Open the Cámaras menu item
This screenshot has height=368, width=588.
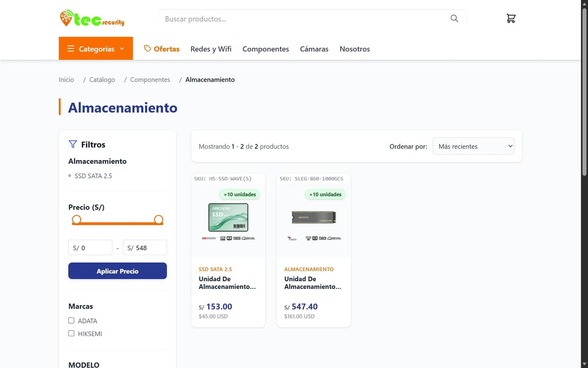[x=314, y=49]
